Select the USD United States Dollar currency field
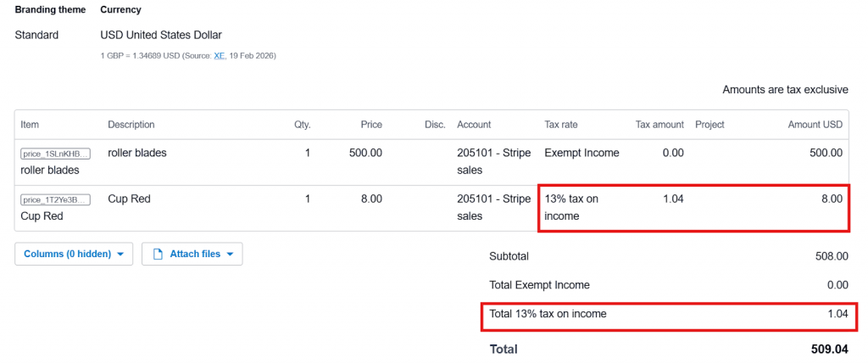This screenshot has width=868, height=364. click(x=161, y=35)
